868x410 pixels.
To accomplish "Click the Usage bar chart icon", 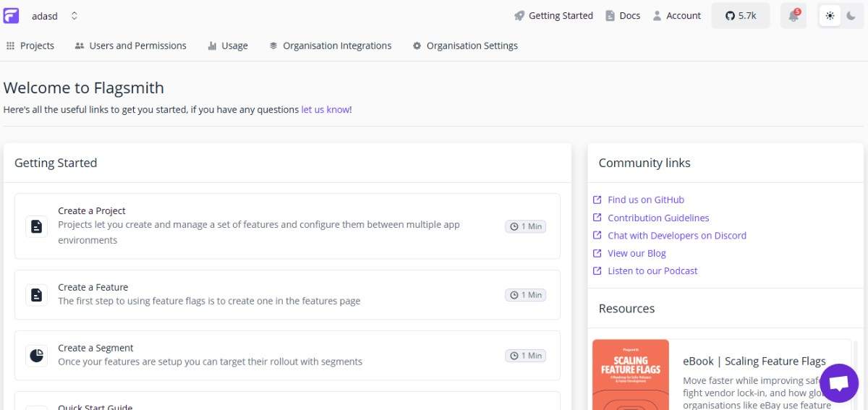I will (x=212, y=46).
